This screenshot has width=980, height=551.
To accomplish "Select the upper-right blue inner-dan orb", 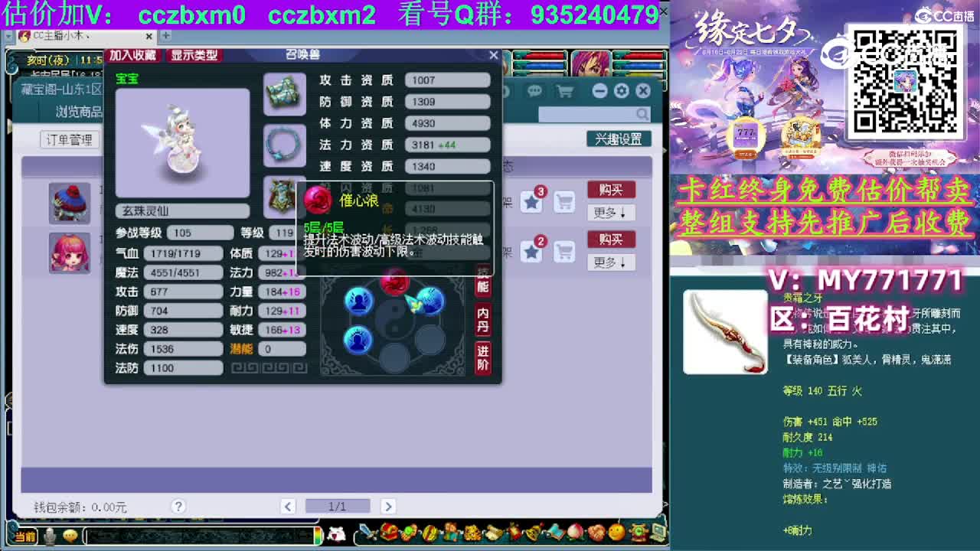I will click(x=430, y=302).
